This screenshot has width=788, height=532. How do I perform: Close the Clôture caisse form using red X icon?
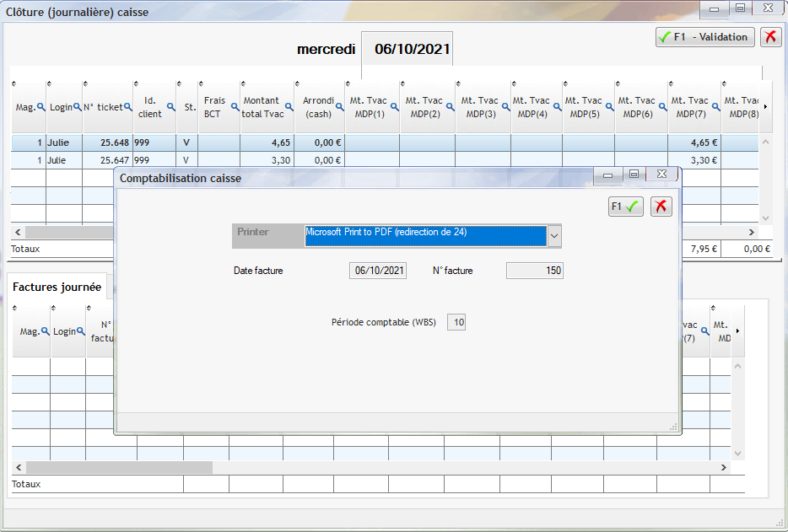[x=770, y=37]
